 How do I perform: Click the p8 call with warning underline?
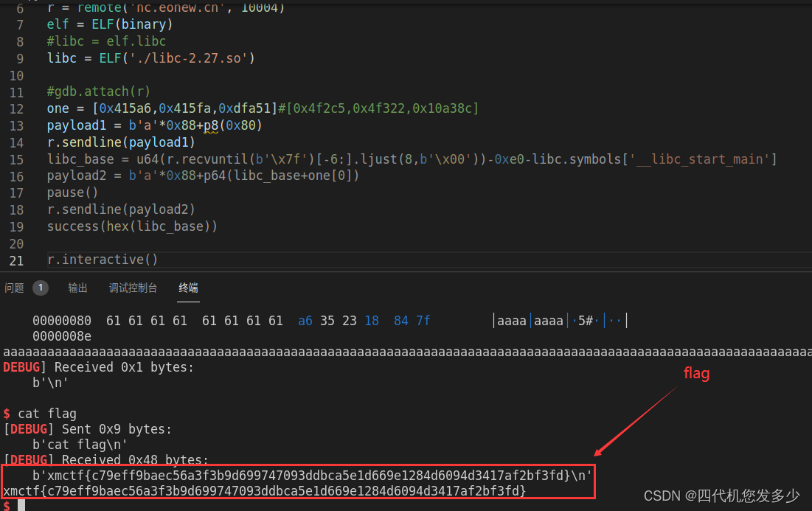click(x=211, y=125)
